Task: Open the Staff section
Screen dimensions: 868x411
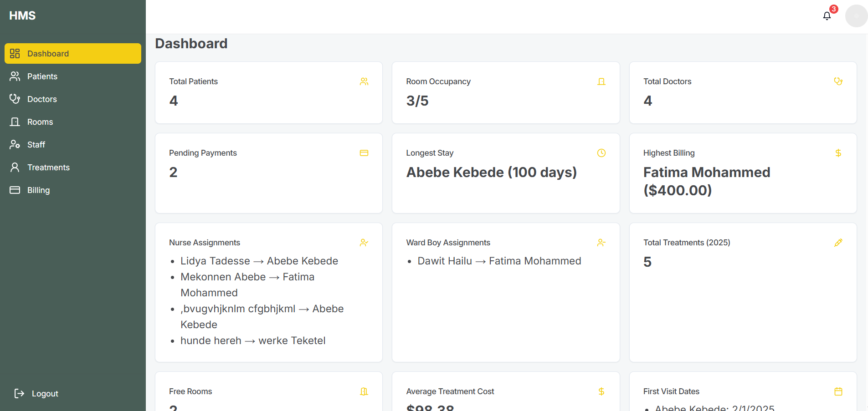Action: [36, 145]
